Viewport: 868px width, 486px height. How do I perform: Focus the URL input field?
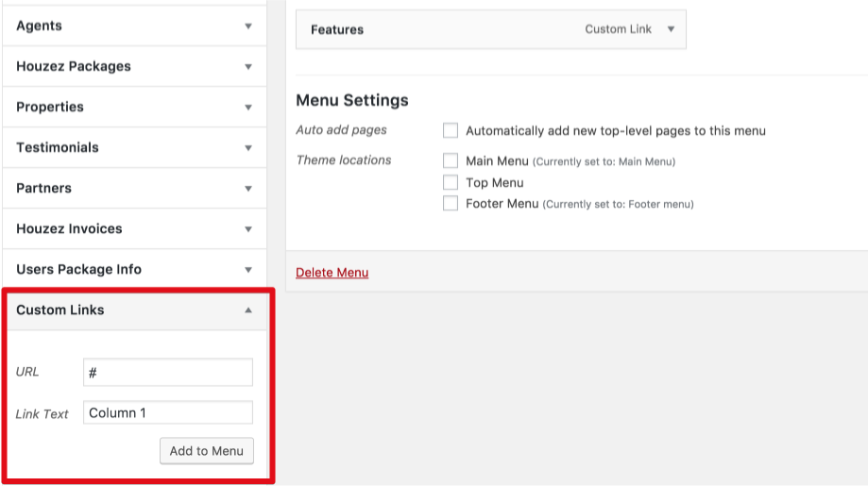pos(168,372)
